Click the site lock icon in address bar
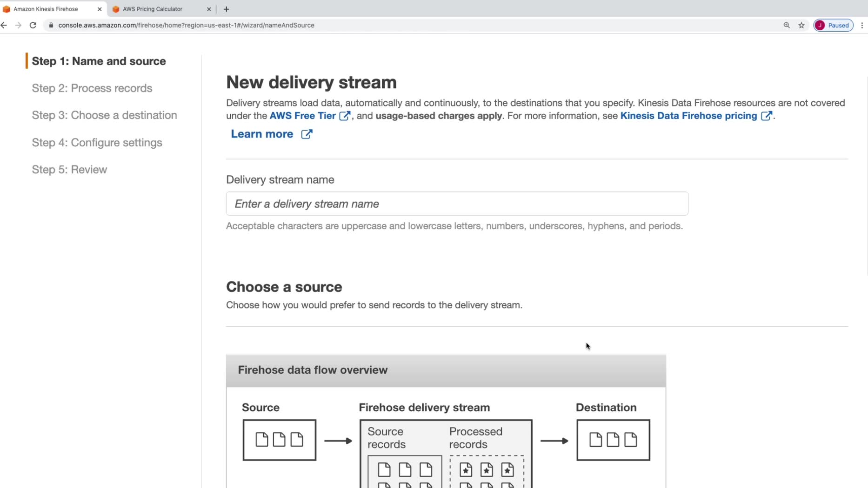 51,25
